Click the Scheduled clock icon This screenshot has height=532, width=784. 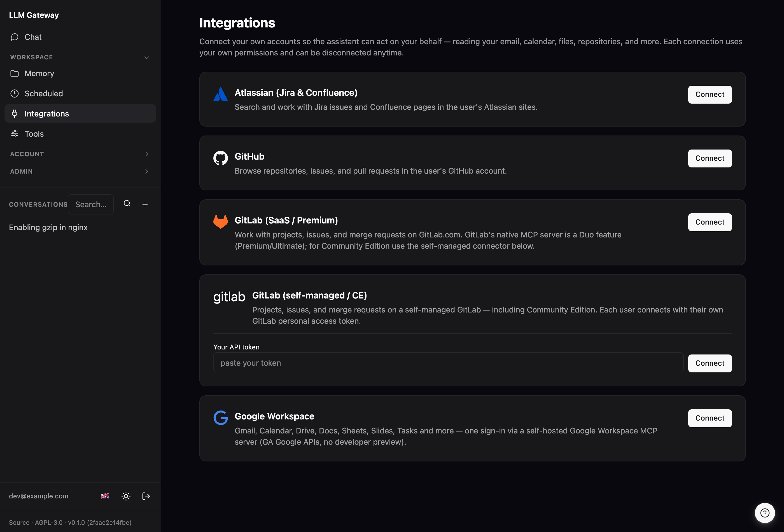point(15,94)
